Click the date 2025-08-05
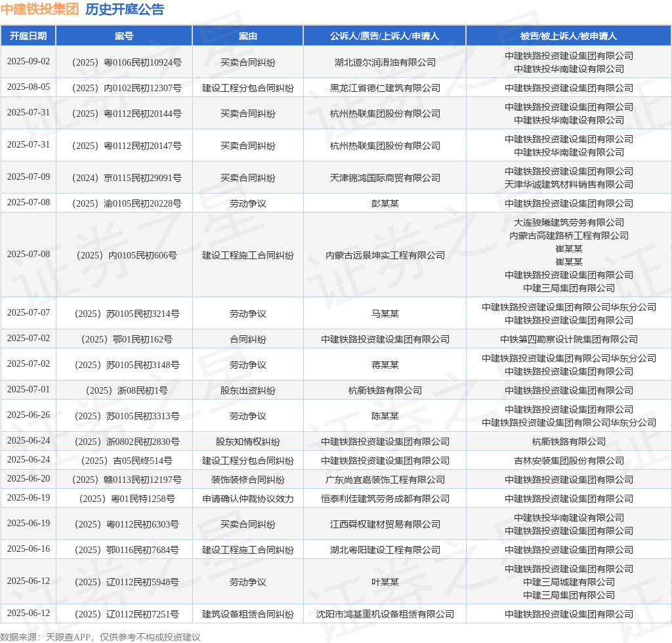Screen dimensions: 672x643 click(x=28, y=87)
